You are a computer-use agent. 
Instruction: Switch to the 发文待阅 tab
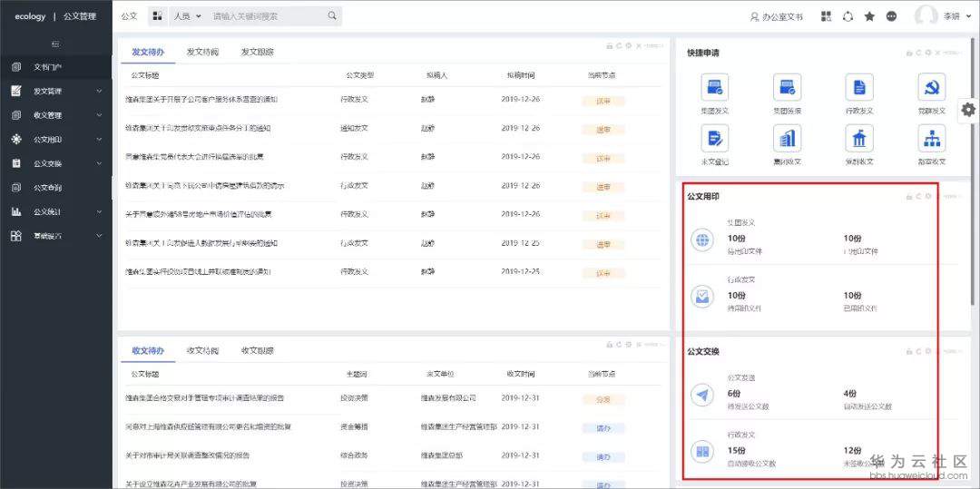(202, 53)
